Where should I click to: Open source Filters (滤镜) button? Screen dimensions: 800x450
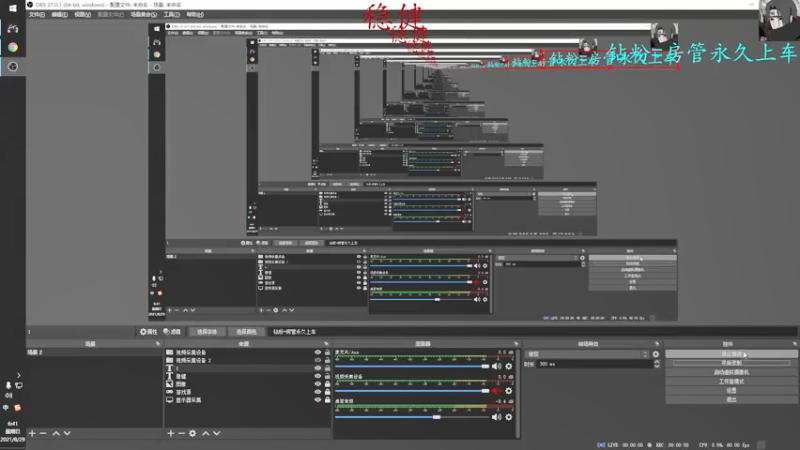point(172,332)
